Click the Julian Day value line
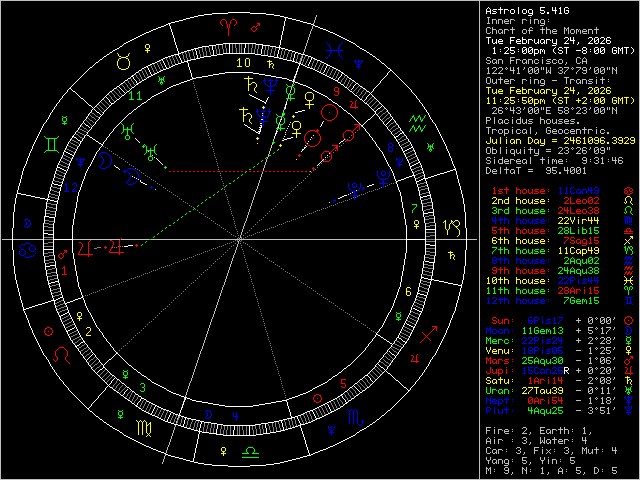640x480 pixels. pos(553,140)
